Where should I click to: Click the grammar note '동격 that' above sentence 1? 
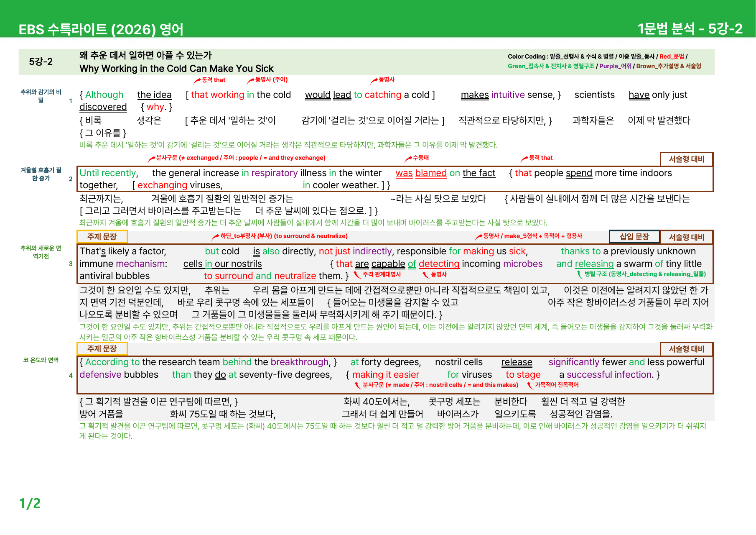pos(213,80)
